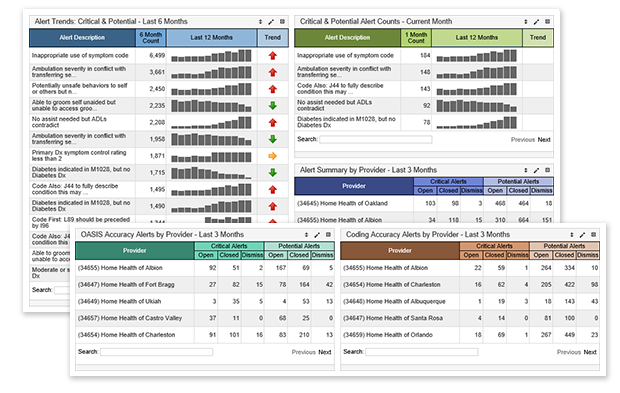Click the pencil edit icon in OASIS Accuracy Alerts header

317,235
